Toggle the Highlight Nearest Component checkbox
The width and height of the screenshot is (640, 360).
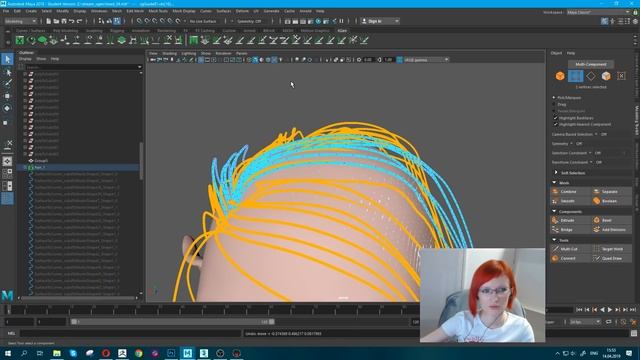(556, 124)
